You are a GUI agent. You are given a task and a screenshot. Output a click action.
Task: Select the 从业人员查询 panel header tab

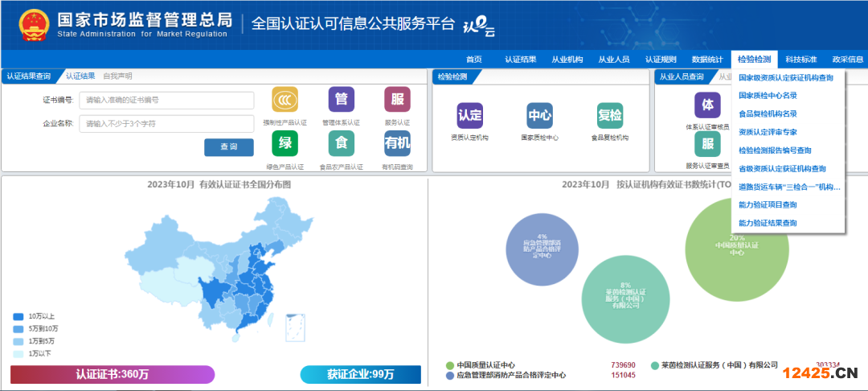682,77
